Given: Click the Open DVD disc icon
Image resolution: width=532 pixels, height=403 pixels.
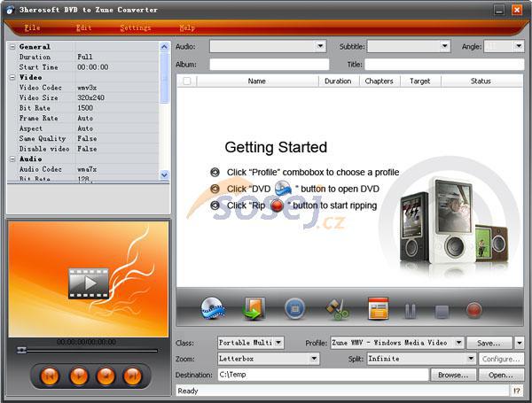Looking at the screenshot, I should click(x=213, y=308).
